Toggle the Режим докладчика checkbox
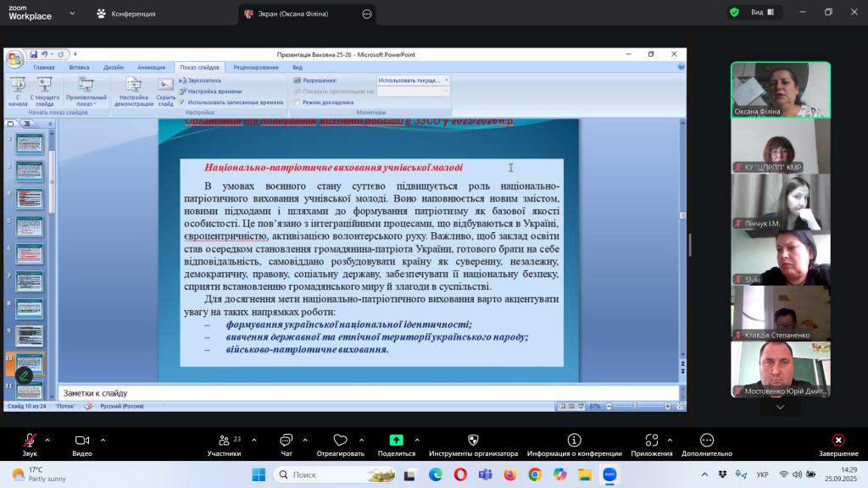The height and width of the screenshot is (488, 868). pos(297,103)
